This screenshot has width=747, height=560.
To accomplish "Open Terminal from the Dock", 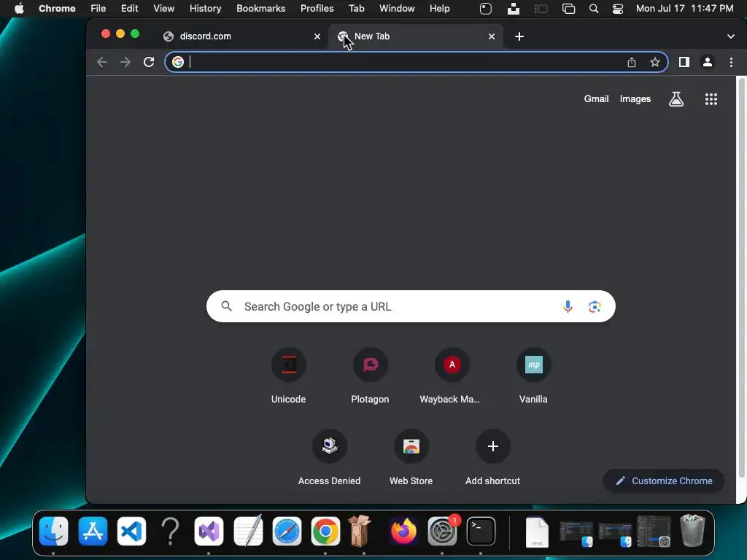I will 481,531.
